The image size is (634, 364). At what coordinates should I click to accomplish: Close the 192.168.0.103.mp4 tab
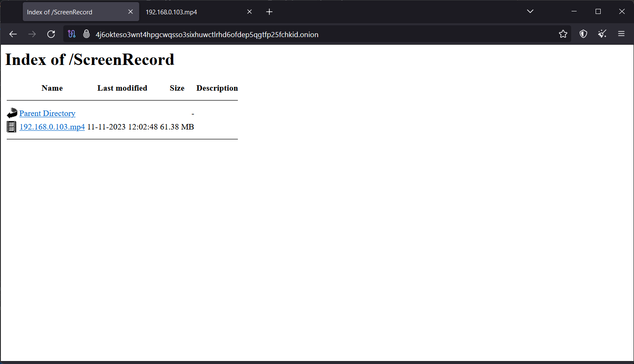[x=249, y=12]
